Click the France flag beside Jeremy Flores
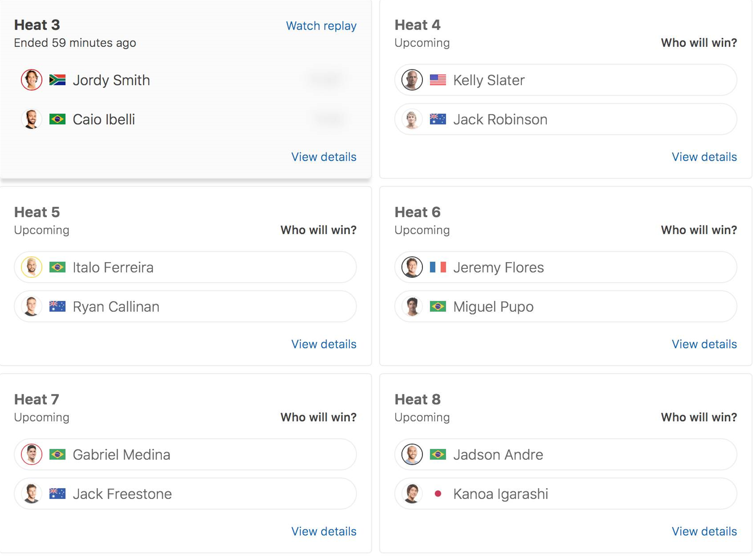 pyautogui.click(x=438, y=267)
